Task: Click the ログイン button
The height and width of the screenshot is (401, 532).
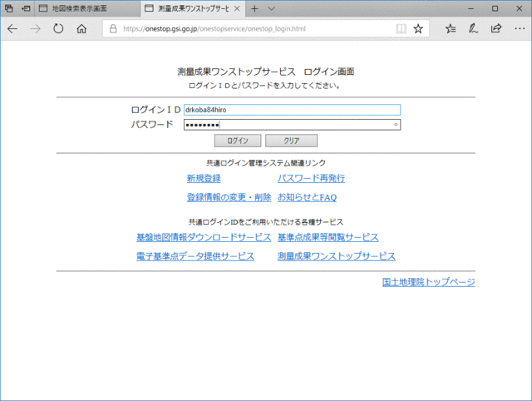Action: [x=238, y=141]
